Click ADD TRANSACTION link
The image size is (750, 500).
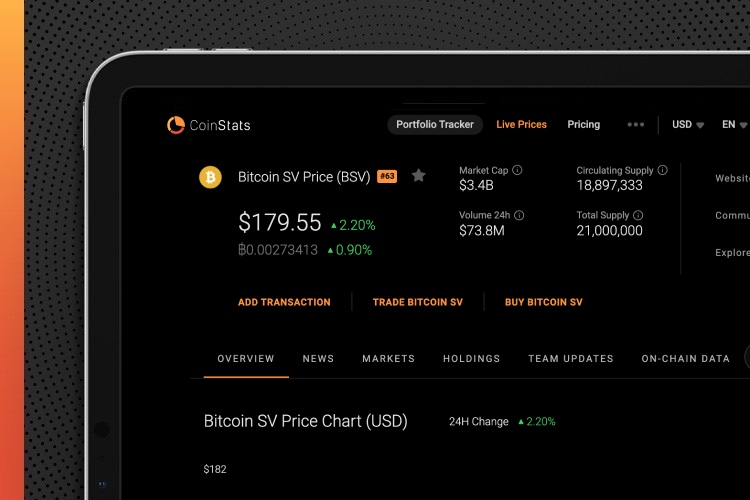(x=284, y=302)
